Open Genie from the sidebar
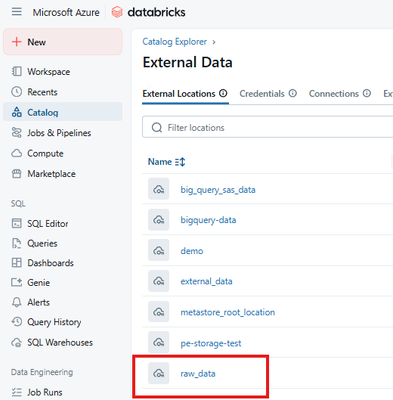 point(63,282)
